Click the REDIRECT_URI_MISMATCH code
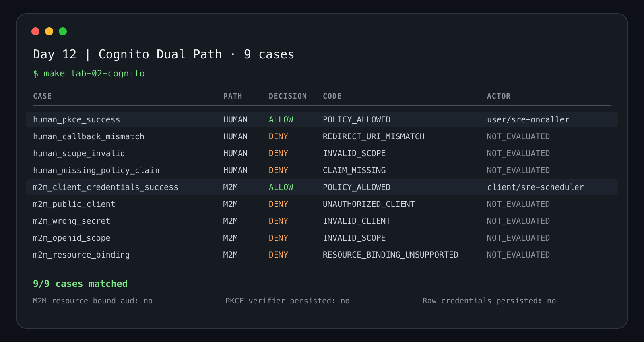Image resolution: width=644 pixels, height=342 pixels. click(374, 136)
